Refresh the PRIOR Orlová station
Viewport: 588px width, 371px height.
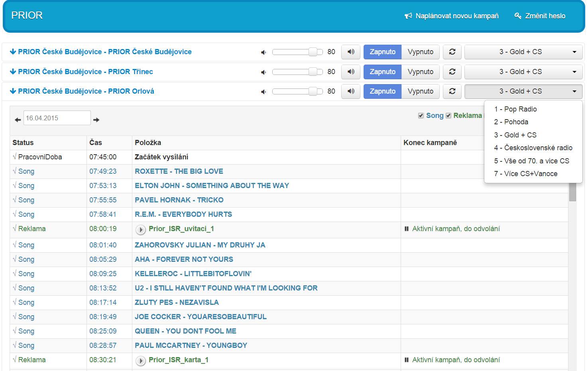point(452,91)
